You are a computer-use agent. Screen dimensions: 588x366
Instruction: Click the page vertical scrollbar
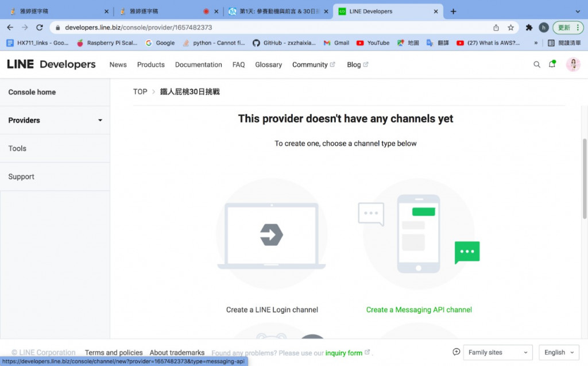coord(584,179)
